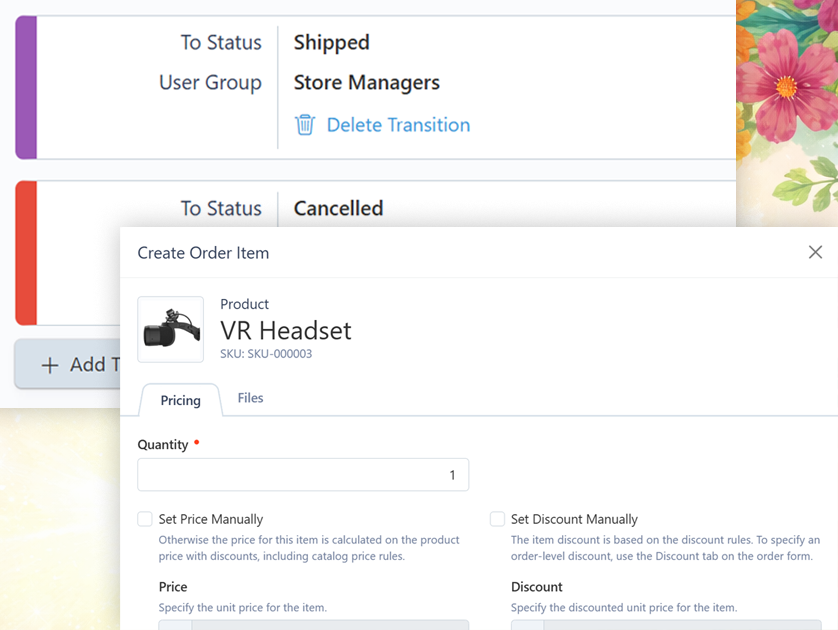Focus the Quantity input field
Screen dimensions: 838x630
tap(303, 475)
